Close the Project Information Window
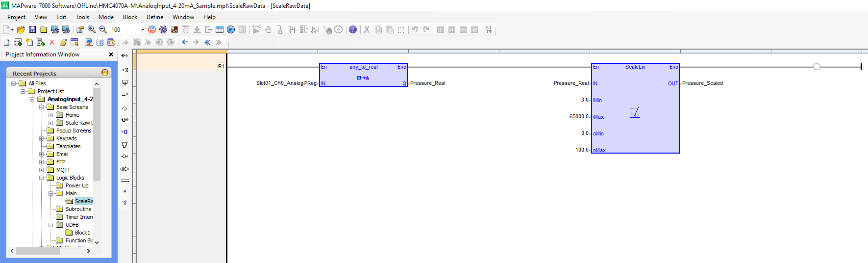The width and height of the screenshot is (868, 263). point(111,54)
